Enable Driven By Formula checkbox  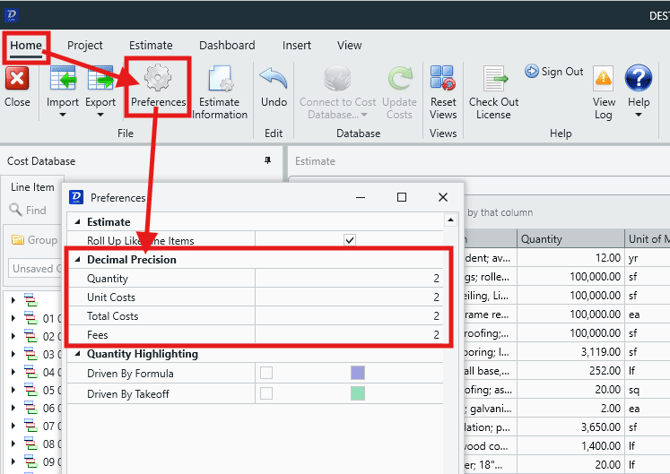pos(266,373)
